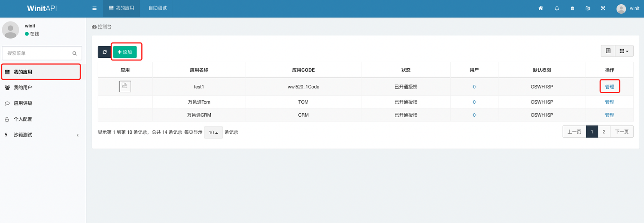644x223 pixels.
Task: Click the search magnifier icon in sidebar
Action: click(74, 54)
